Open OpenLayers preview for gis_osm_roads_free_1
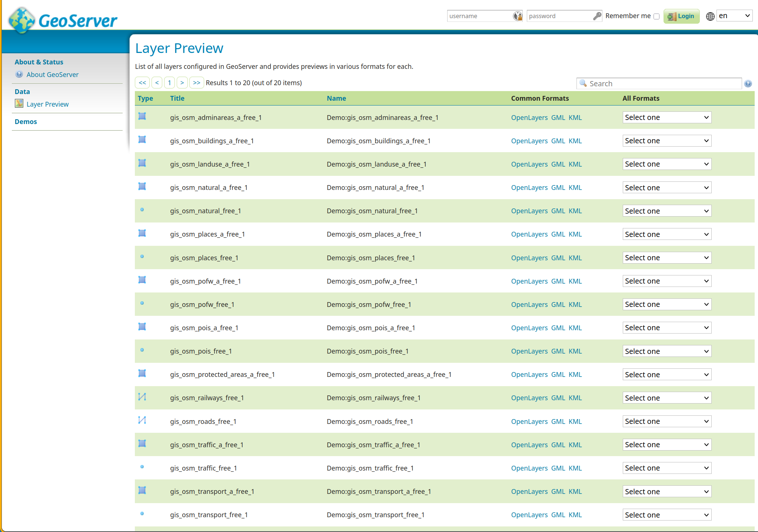The width and height of the screenshot is (758, 532). (x=529, y=421)
